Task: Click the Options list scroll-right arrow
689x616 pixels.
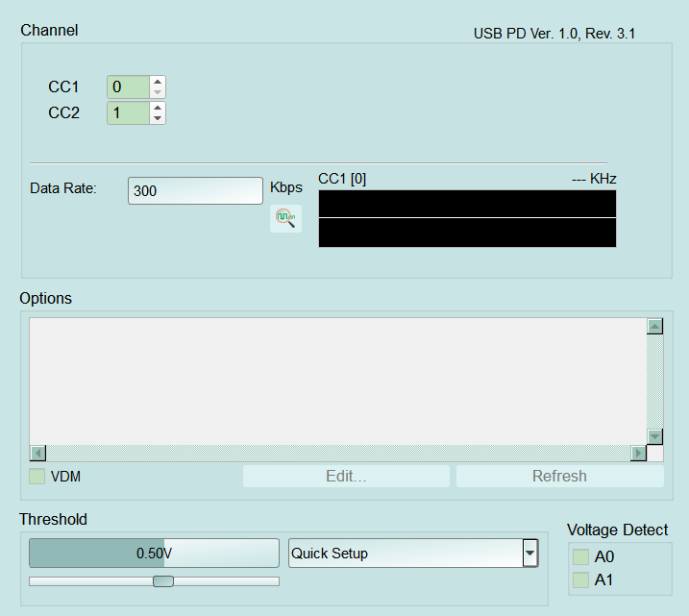Action: (638, 453)
